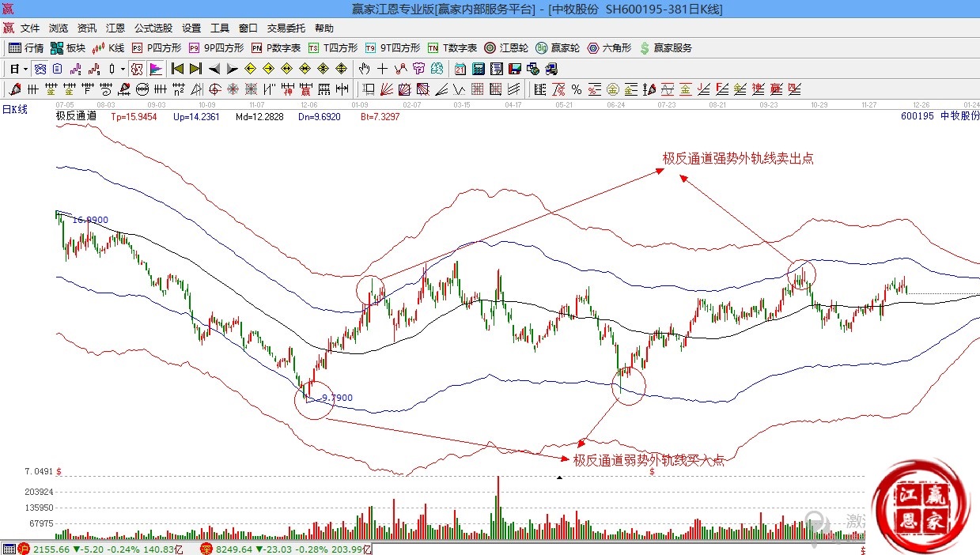980x555 pixels.
Task: Toggle the 极反 channel overlay button
Action: point(137,69)
